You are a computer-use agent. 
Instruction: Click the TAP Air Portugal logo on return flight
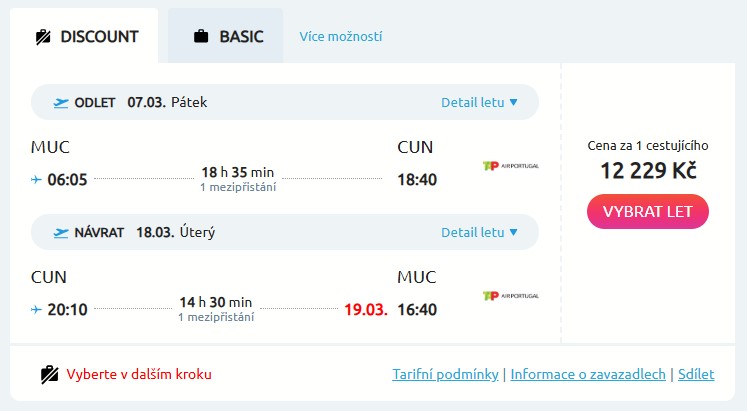coord(510,295)
